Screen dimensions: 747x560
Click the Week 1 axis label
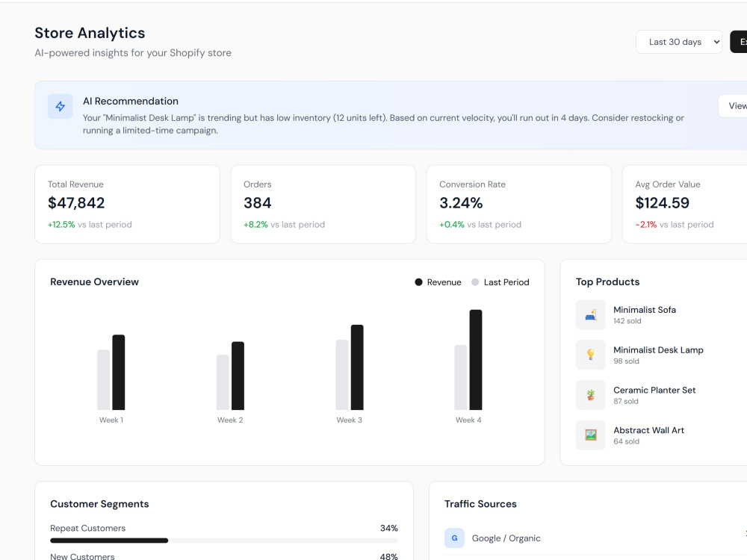(x=111, y=420)
